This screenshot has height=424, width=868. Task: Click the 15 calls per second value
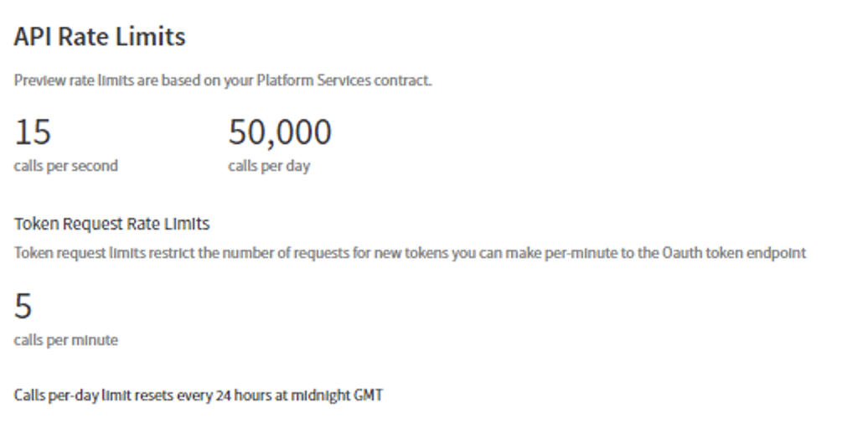tap(33, 132)
